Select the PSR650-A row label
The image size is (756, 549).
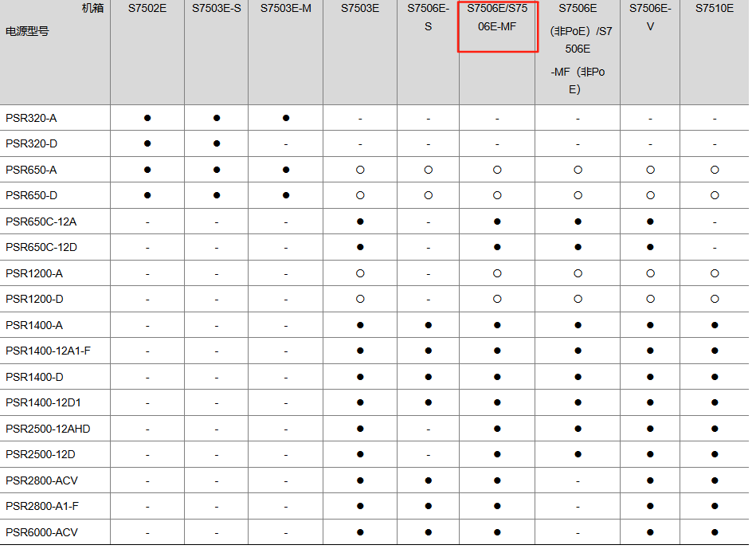click(x=31, y=170)
